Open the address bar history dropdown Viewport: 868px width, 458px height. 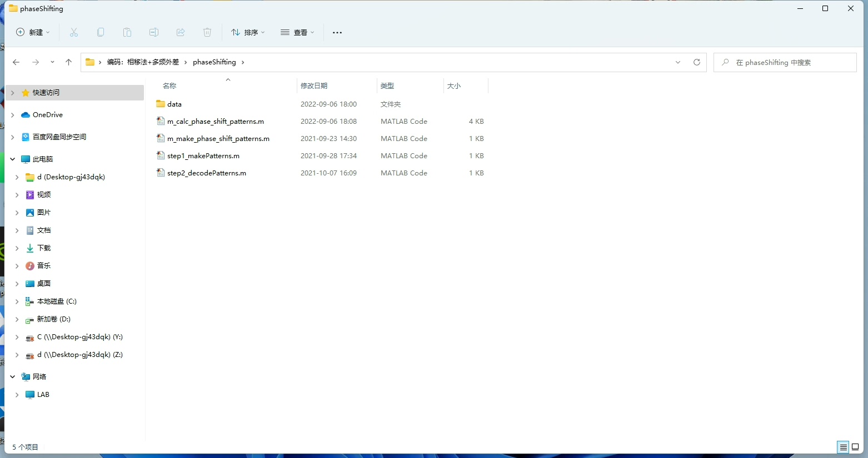tap(678, 62)
